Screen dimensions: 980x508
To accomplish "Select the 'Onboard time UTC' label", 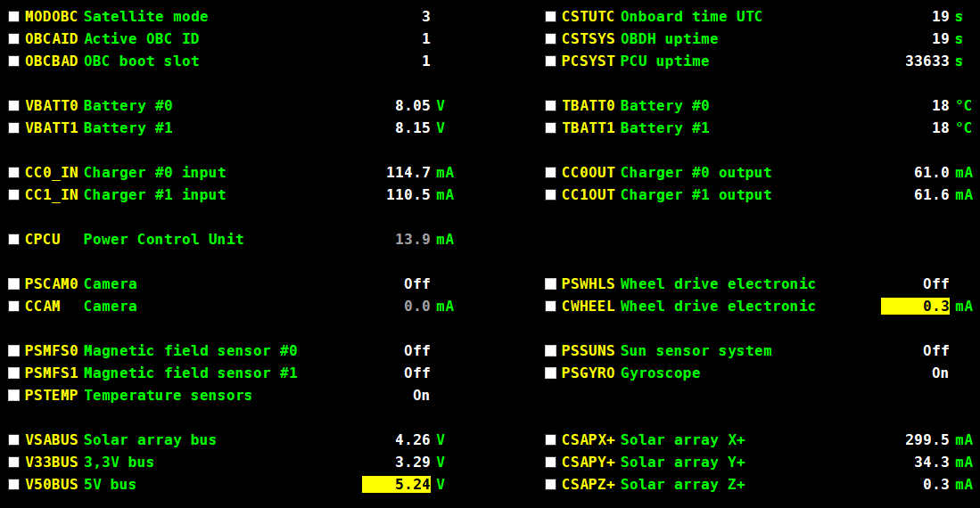I will [x=691, y=17].
